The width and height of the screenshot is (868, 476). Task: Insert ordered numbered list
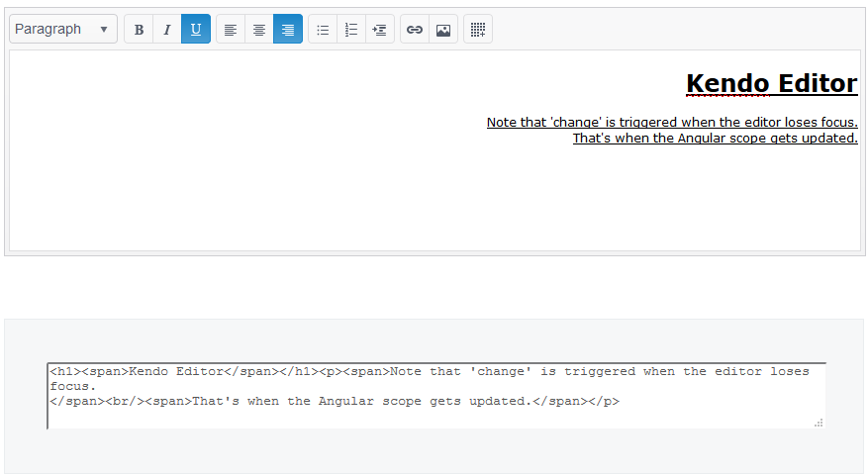pyautogui.click(x=351, y=29)
